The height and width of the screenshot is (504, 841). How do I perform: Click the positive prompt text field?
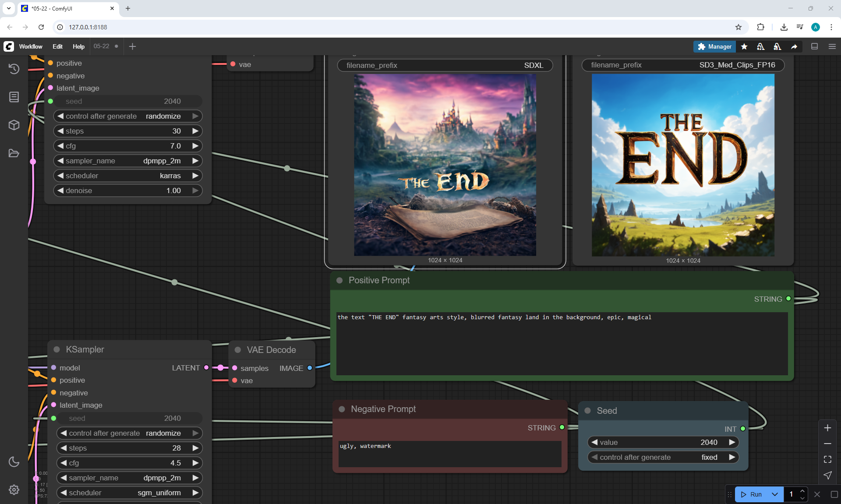(562, 343)
